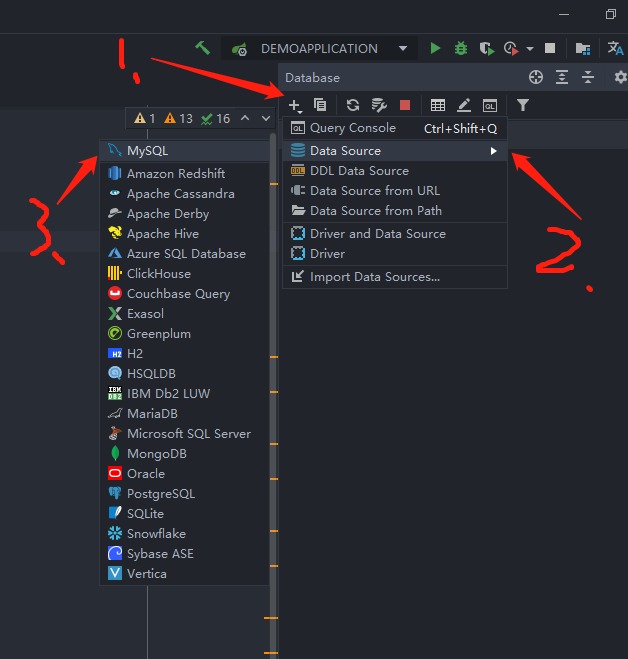
Task: Run with coverage shield icon
Action: [486, 48]
